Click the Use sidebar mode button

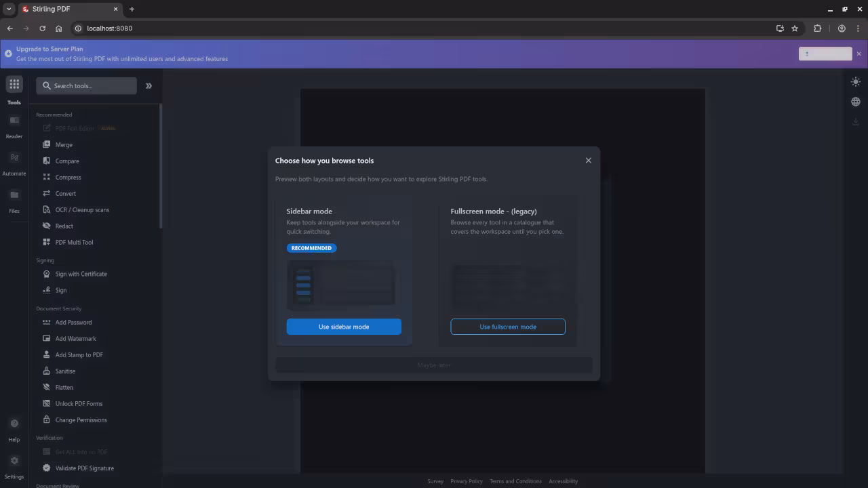344,327
